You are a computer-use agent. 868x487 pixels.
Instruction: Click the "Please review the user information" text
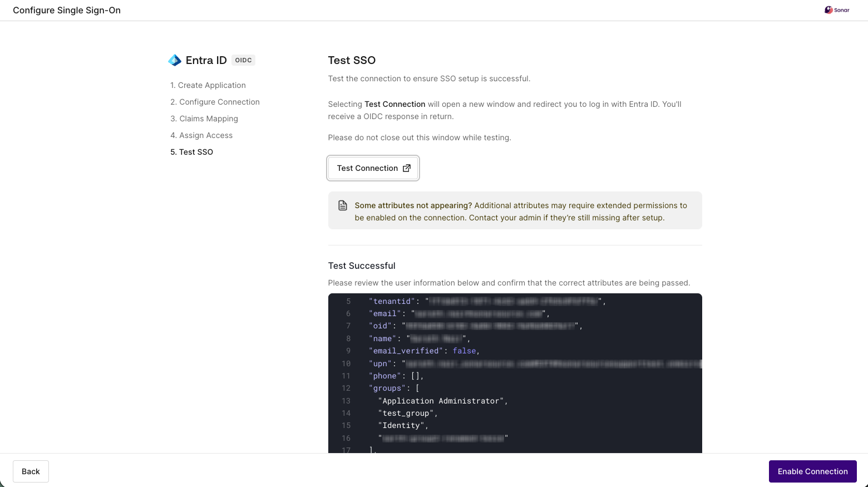pyautogui.click(x=509, y=283)
